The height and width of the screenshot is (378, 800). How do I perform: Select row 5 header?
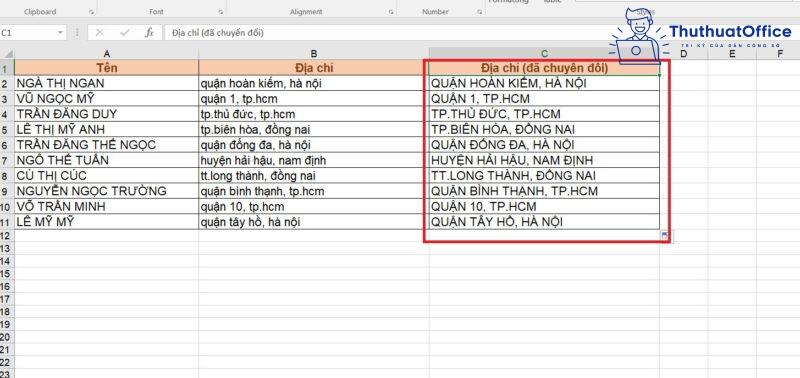pos(7,130)
